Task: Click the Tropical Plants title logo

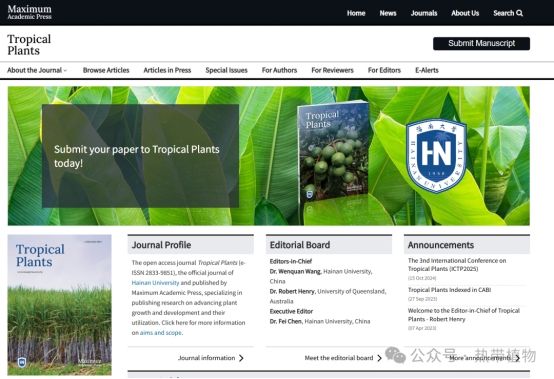Action: 29,45
